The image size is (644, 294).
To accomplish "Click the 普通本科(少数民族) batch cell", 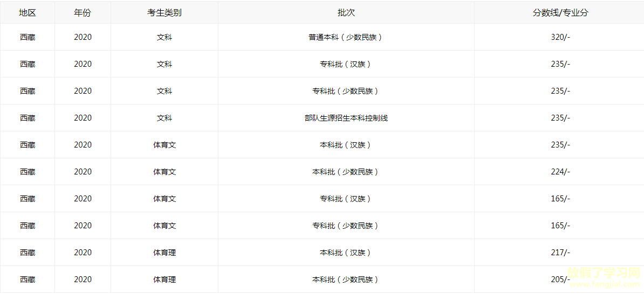I will (346, 37).
